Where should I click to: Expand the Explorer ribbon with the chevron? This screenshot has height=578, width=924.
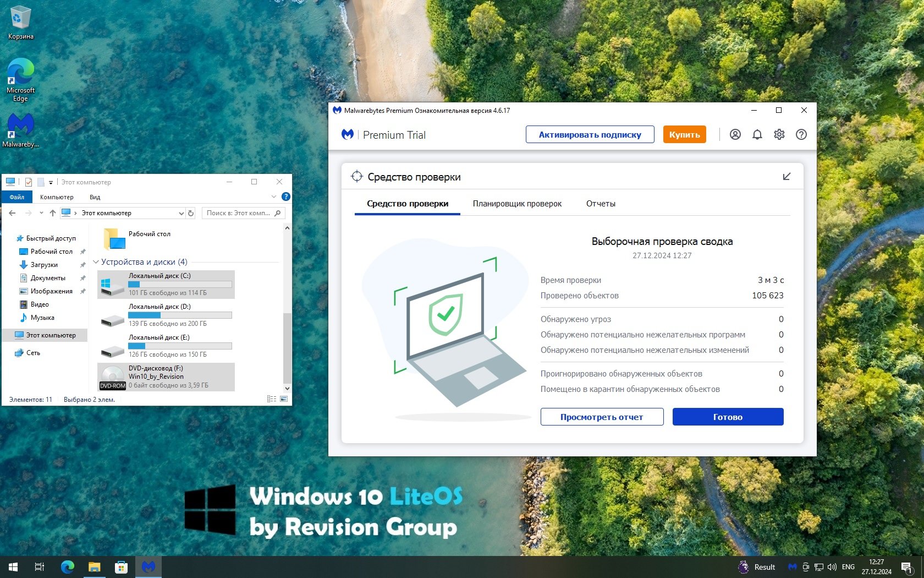[x=274, y=197]
